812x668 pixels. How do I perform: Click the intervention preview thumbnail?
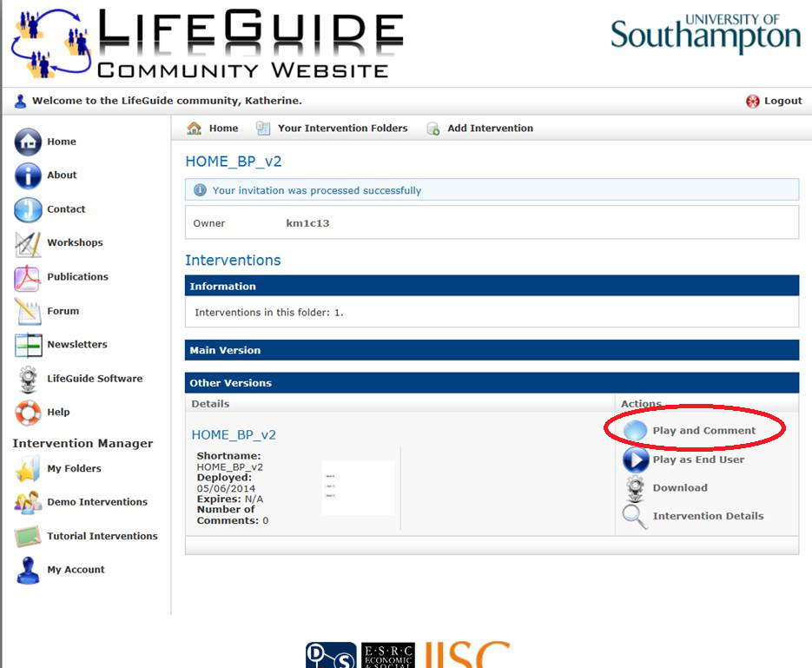tap(358, 487)
